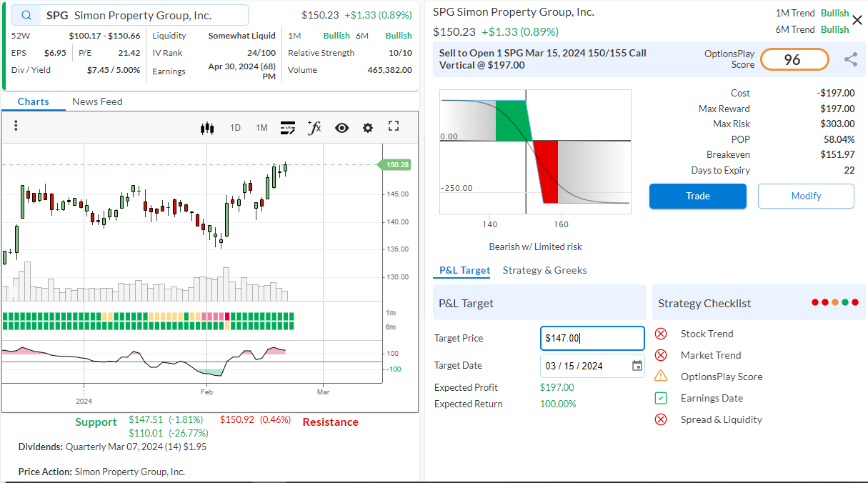This screenshot has height=483, width=868.
Task: Open the Target Date calendar picker
Action: pyautogui.click(x=637, y=366)
